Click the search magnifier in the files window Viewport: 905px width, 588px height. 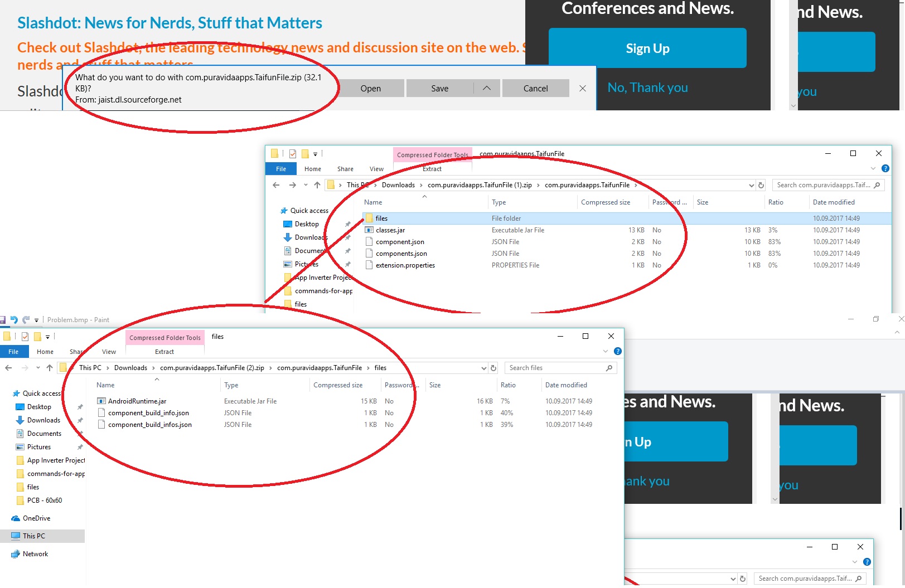(x=609, y=368)
